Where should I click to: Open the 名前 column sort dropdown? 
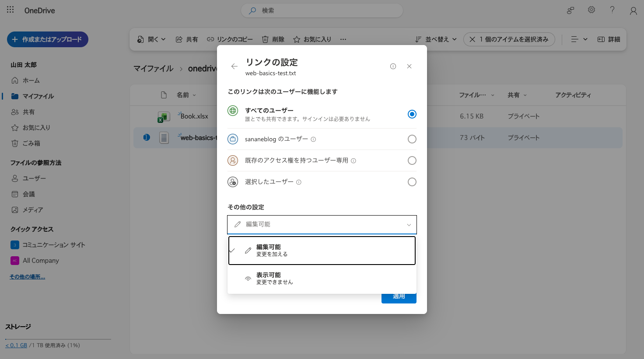click(186, 95)
